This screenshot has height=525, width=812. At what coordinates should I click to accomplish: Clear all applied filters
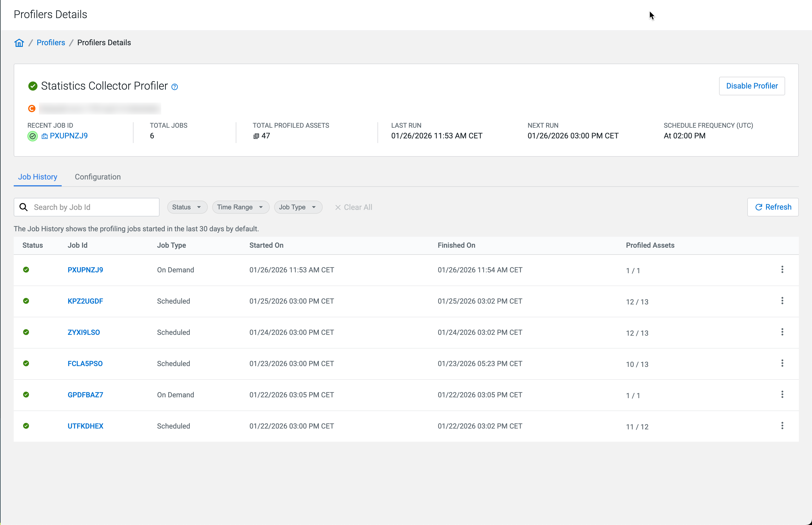click(353, 207)
